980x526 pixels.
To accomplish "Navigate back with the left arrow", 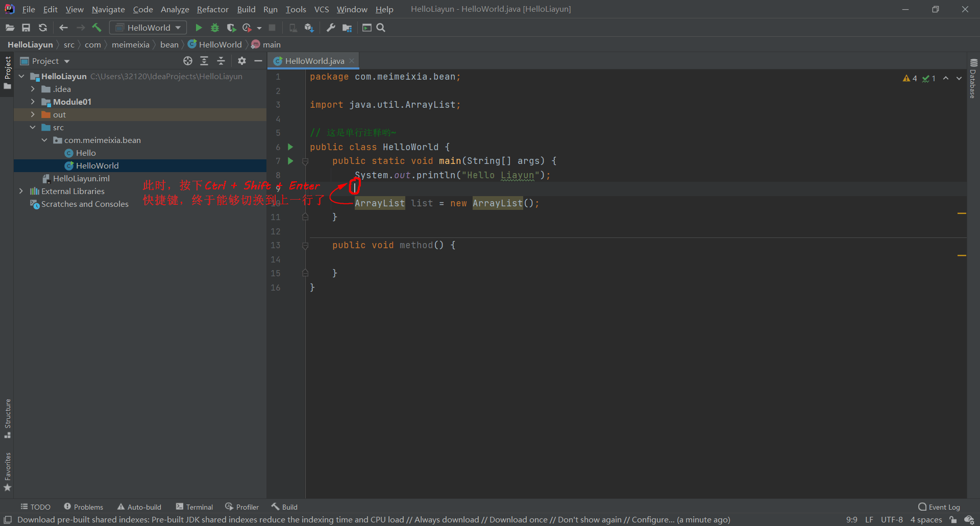I will coord(63,28).
